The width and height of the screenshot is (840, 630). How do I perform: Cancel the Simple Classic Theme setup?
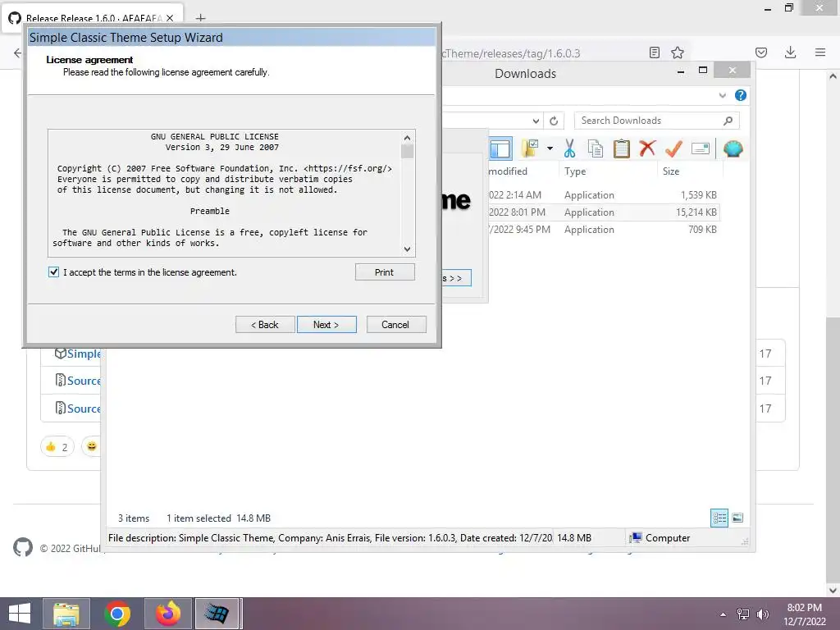coord(396,325)
